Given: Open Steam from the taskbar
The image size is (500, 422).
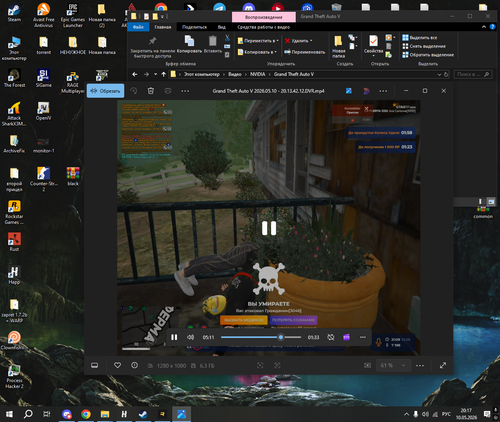Looking at the screenshot, I should pyautogui.click(x=143, y=414).
